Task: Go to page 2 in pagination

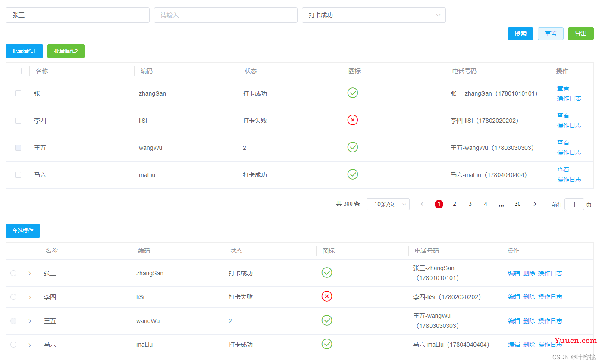Action: click(455, 204)
